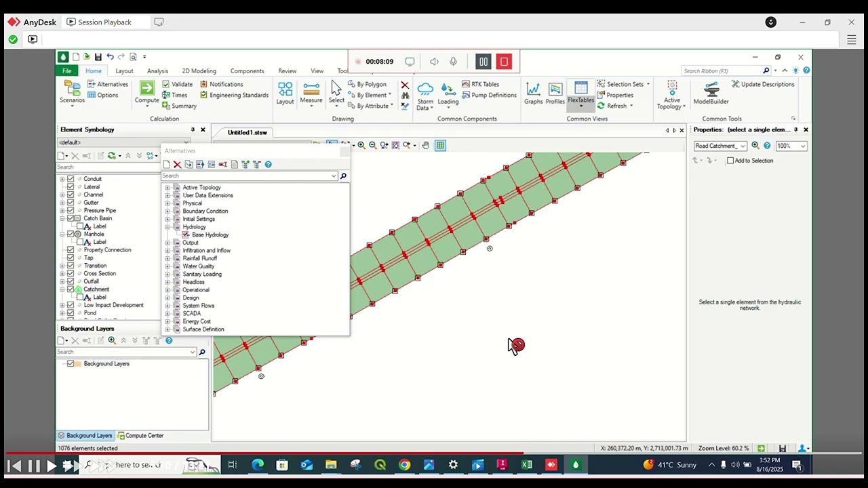
Task: Open Pump Definitions
Action: click(x=488, y=95)
